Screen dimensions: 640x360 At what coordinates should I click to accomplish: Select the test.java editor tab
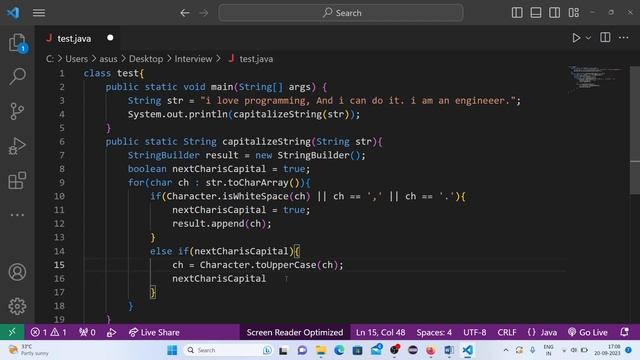[x=74, y=38]
